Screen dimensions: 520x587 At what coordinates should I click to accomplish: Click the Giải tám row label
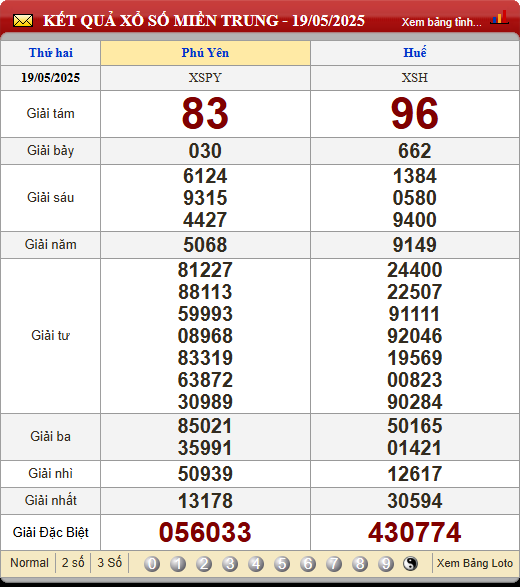(x=51, y=113)
